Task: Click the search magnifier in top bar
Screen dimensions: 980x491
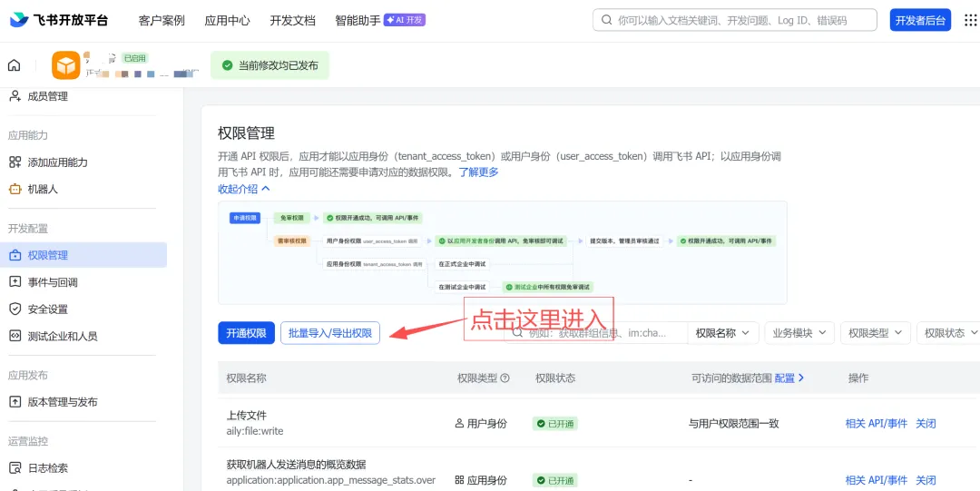Action: (606, 20)
